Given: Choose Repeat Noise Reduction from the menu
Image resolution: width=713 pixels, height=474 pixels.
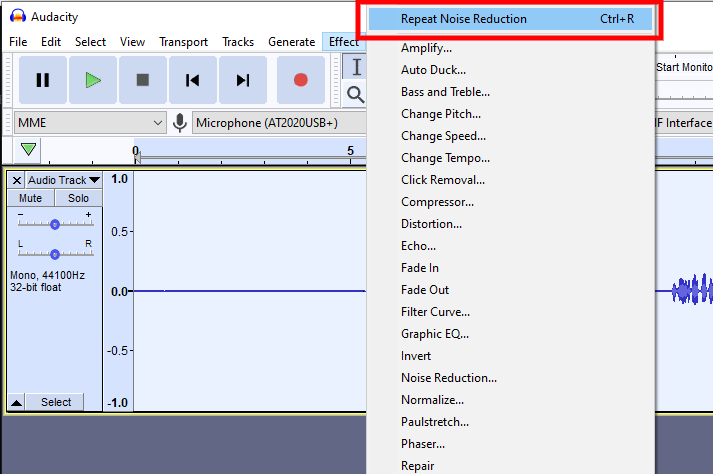Looking at the screenshot, I should coord(510,19).
